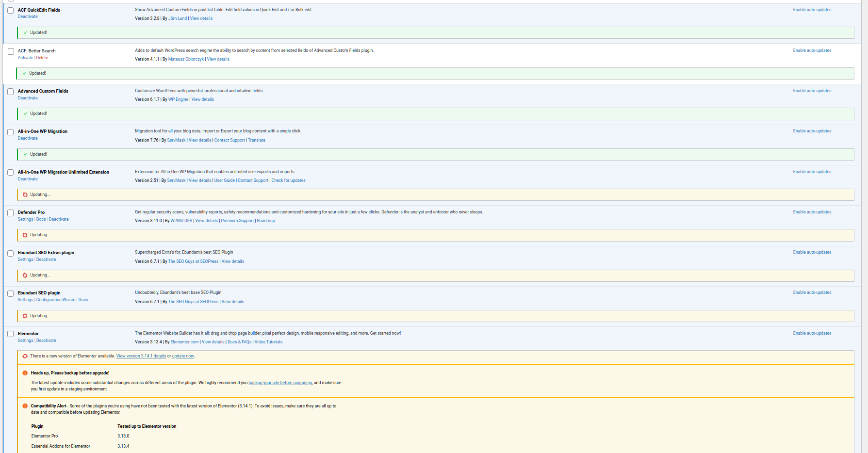Click the warning icon beside Compatibility Alert
The image size is (868, 453).
coord(25,406)
